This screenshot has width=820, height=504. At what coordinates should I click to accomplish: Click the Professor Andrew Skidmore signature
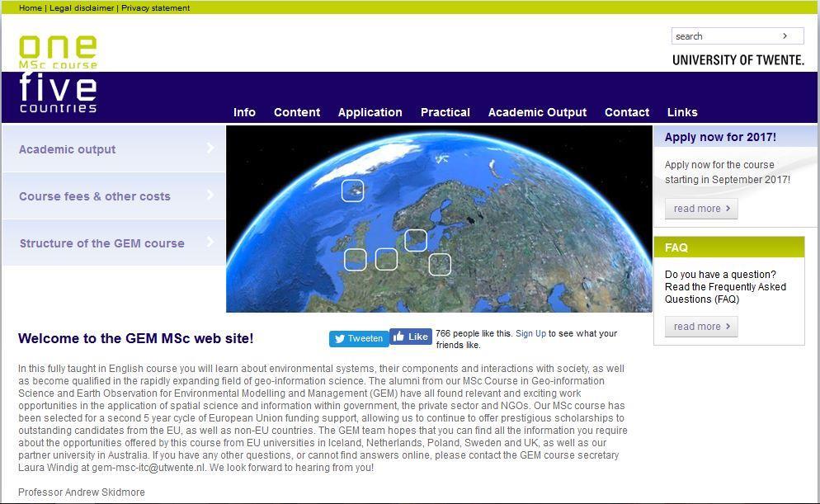(82, 492)
